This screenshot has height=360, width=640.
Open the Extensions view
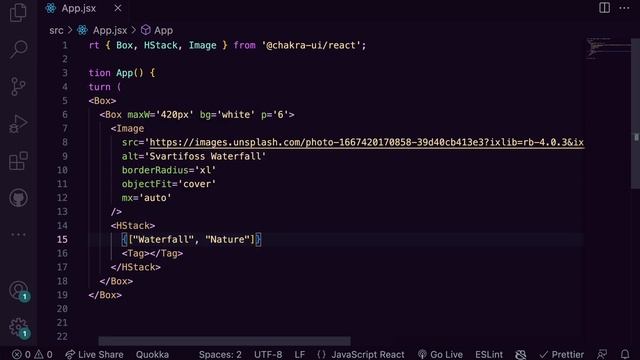tap(18, 160)
